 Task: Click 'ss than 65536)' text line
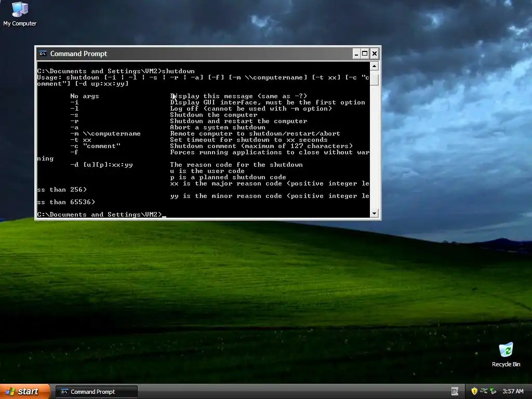(x=66, y=202)
